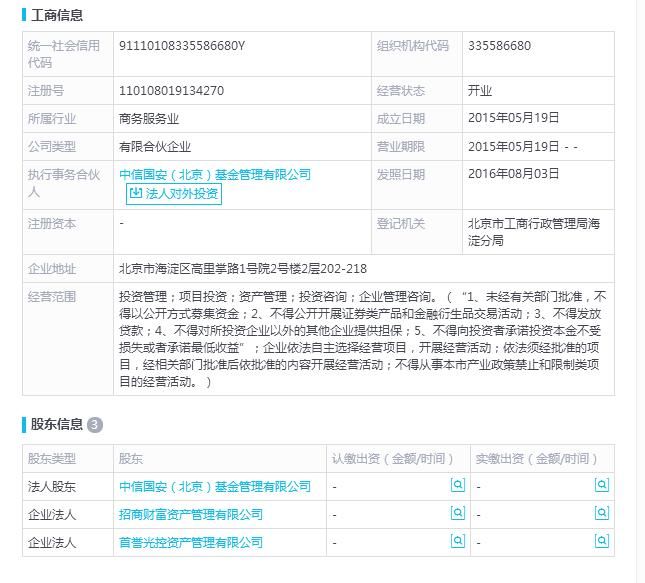Open shareholder 招商财富资产管理有限公司
The width and height of the screenshot is (645, 583).
[x=190, y=515]
